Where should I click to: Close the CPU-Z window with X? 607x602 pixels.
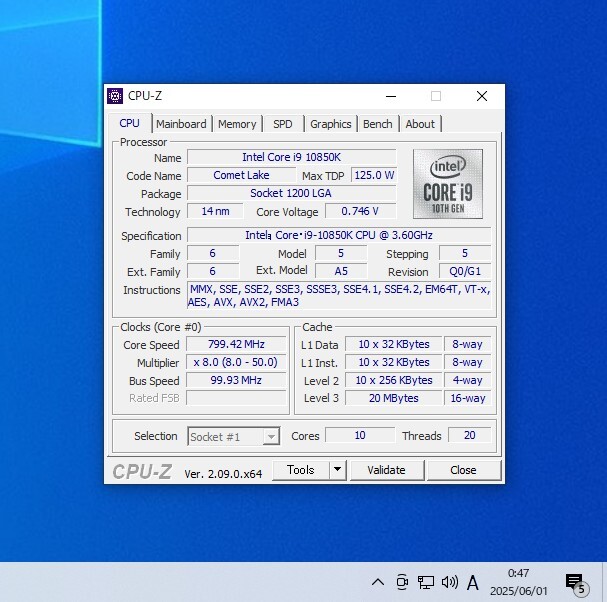(x=482, y=96)
